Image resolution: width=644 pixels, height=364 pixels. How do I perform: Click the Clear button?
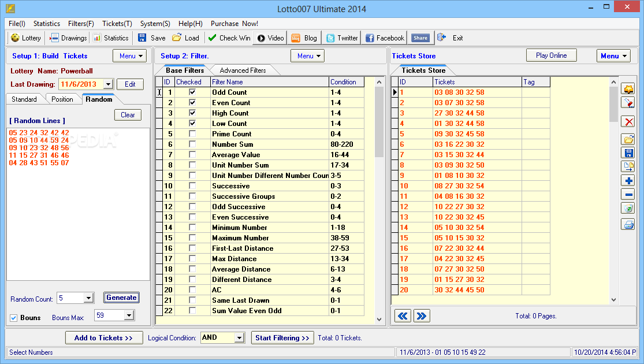tap(128, 115)
